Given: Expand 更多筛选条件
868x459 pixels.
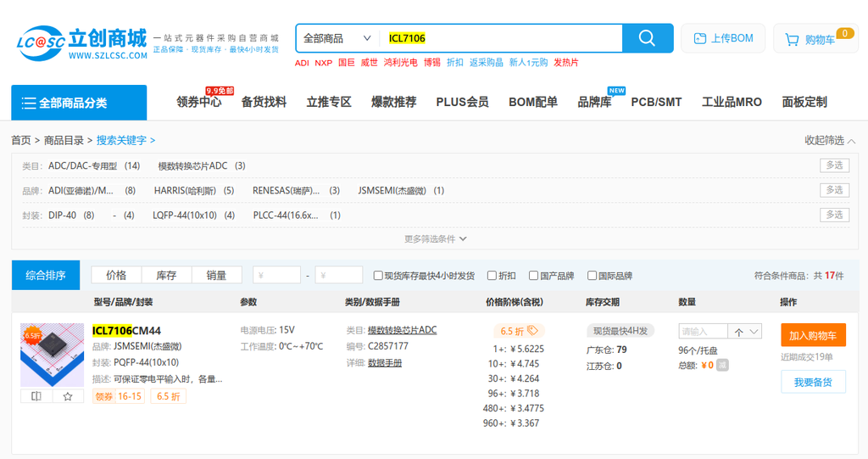Looking at the screenshot, I should point(435,239).
